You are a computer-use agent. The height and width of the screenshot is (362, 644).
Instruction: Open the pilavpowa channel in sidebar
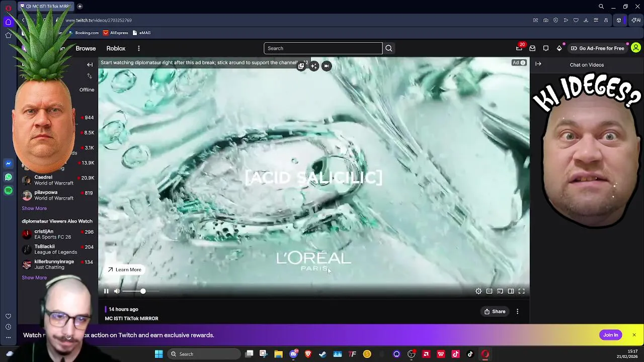click(58, 195)
